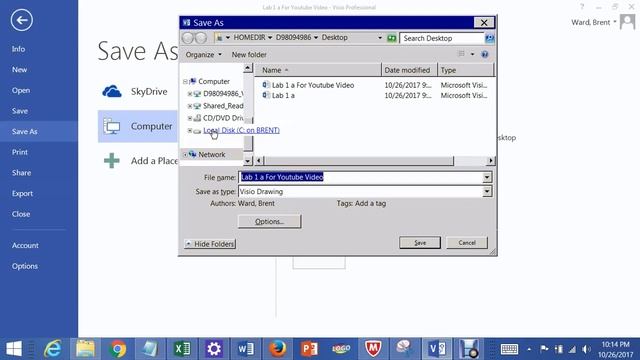Click the Local Disk (C: on BRENT) link

(241, 131)
